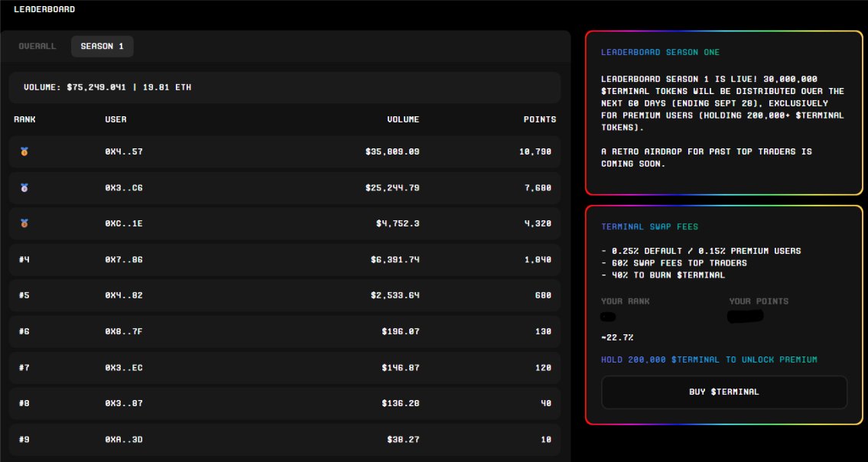This screenshot has height=462, width=868.
Task: Click the Terminal Swap Fees heading
Action: pos(649,226)
